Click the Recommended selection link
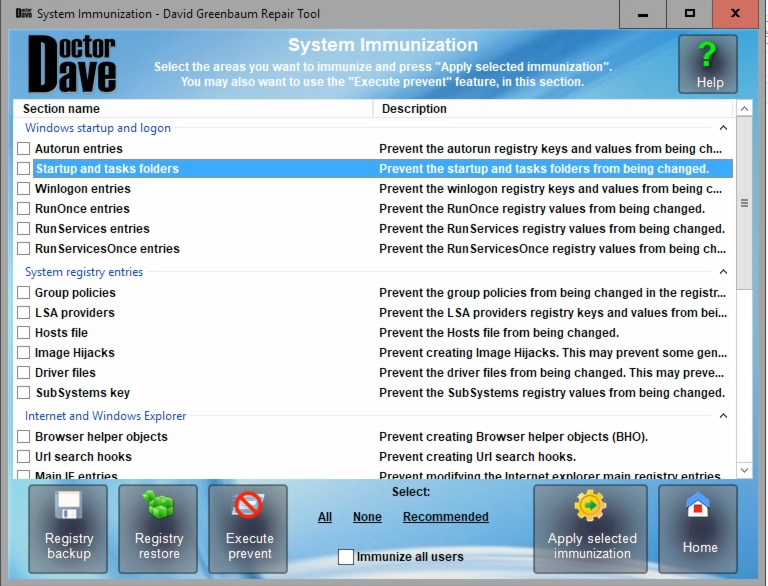The image size is (768, 586). (x=446, y=517)
